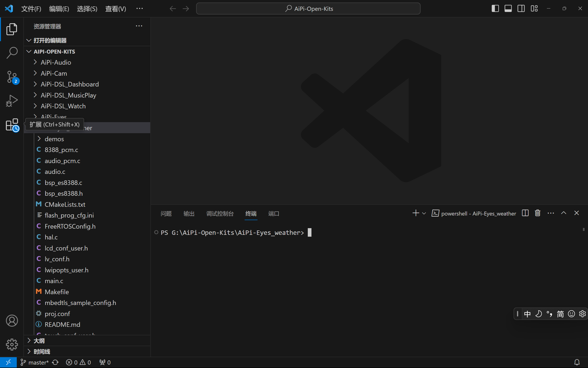The image size is (588, 368).
Task: Switch to the 端口 panel tab
Action: pos(274,213)
